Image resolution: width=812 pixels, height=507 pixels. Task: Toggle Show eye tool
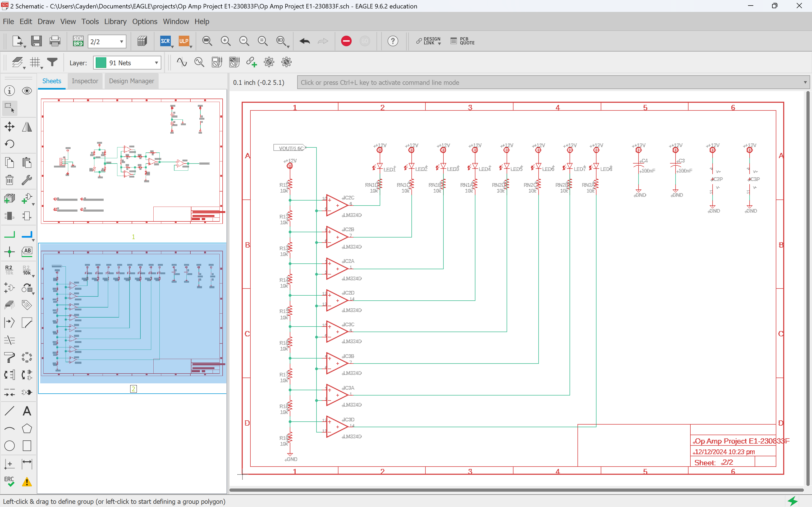coord(27,91)
